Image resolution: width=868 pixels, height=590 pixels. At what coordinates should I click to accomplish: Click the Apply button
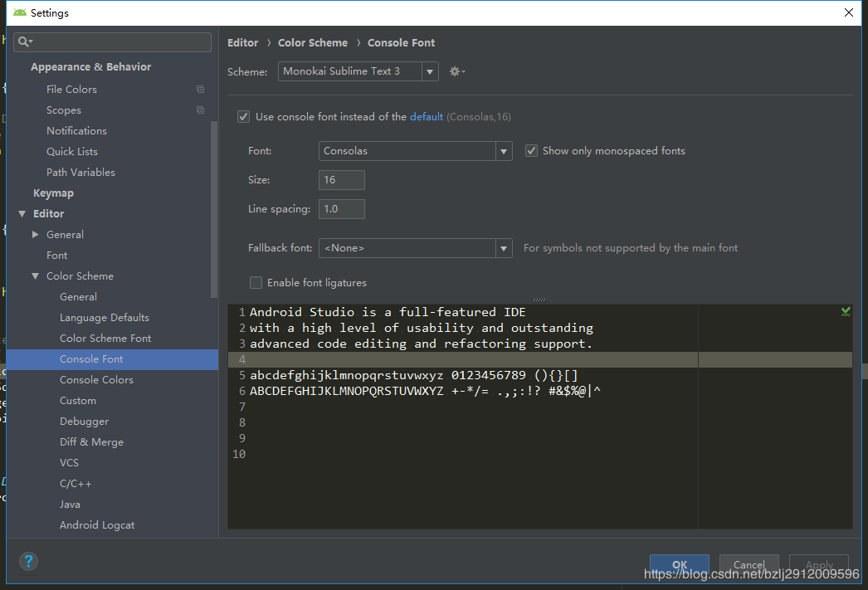[819, 564]
